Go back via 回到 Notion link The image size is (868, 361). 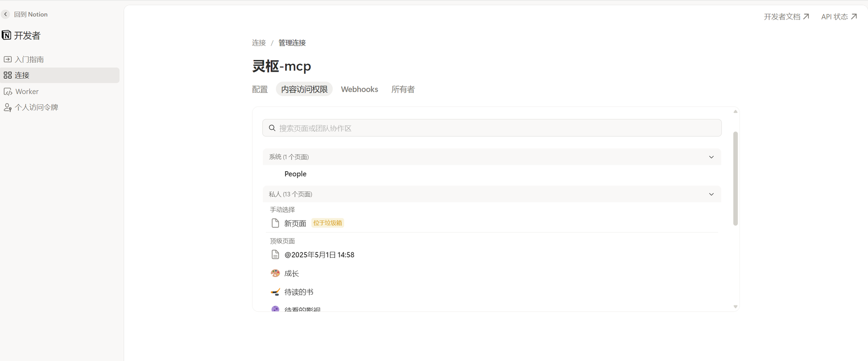[x=31, y=14]
